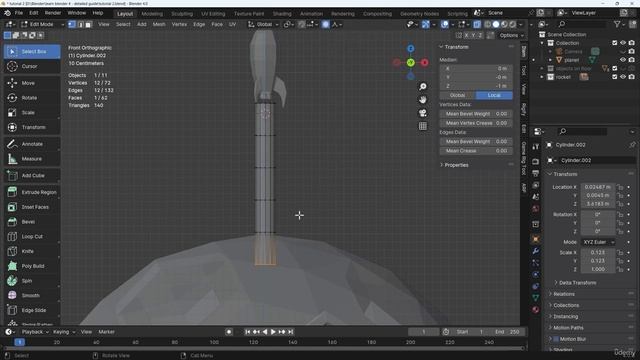The height and width of the screenshot is (360, 640).
Task: Open the timeline Keying menu
Action: (x=64, y=332)
